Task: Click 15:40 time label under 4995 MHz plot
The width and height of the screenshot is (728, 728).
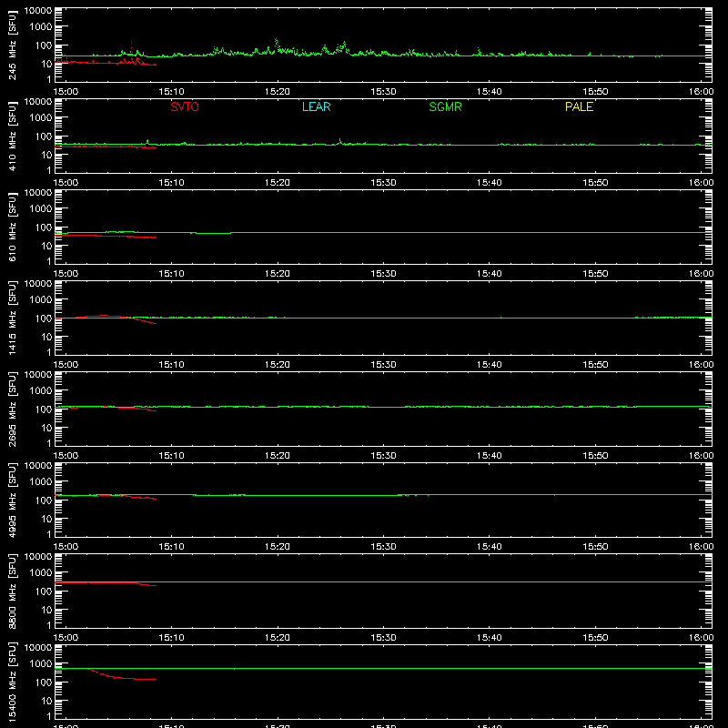Action: [490, 547]
